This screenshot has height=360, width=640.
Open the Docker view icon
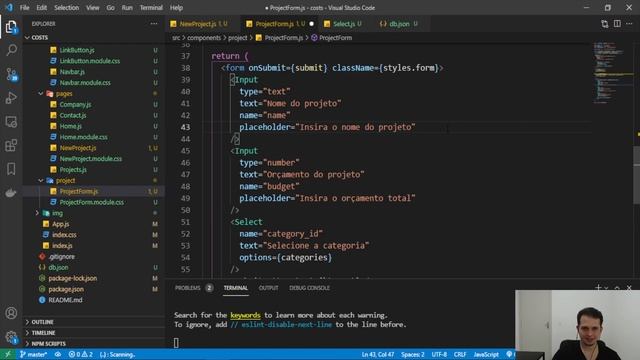pos(11,193)
